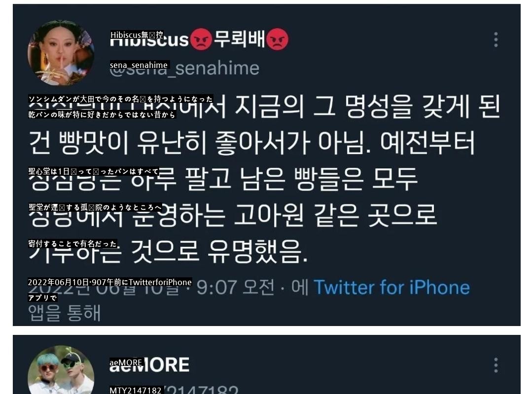
Task: Open the aeMORE profile avatar picture
Action: (61, 369)
